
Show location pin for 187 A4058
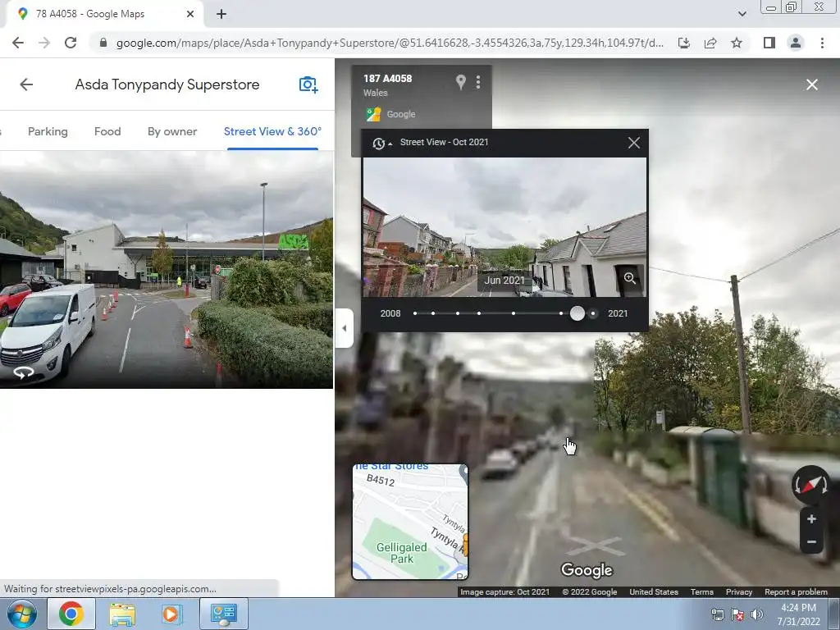tap(460, 82)
